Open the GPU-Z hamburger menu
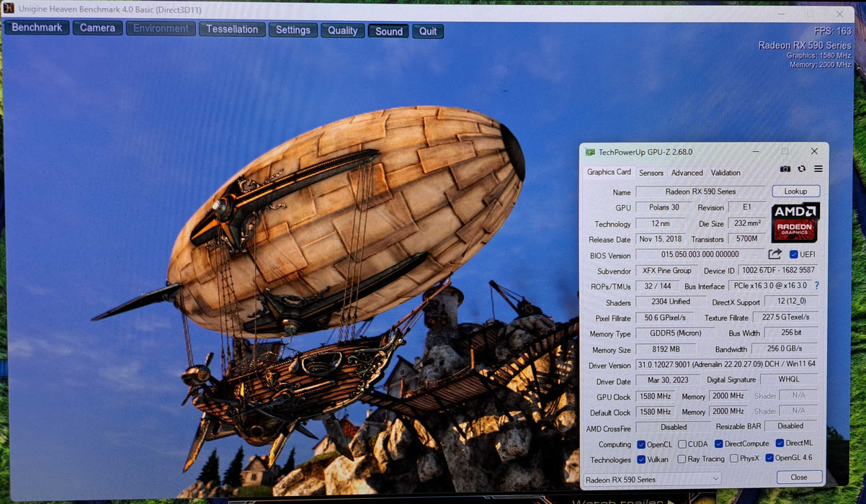 (x=818, y=169)
